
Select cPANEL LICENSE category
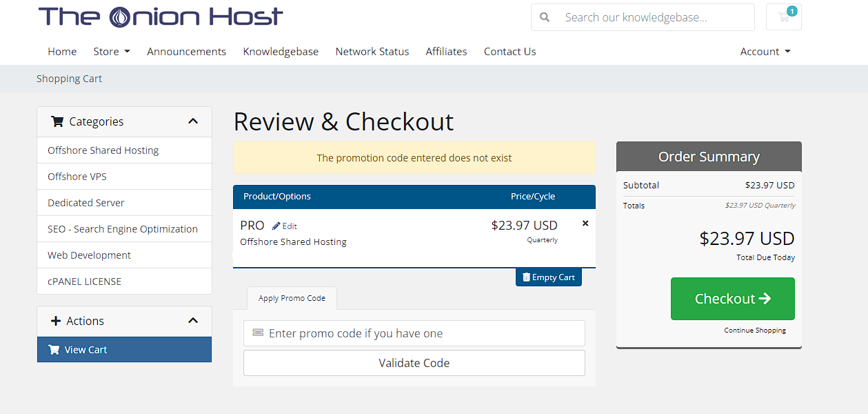124,282
